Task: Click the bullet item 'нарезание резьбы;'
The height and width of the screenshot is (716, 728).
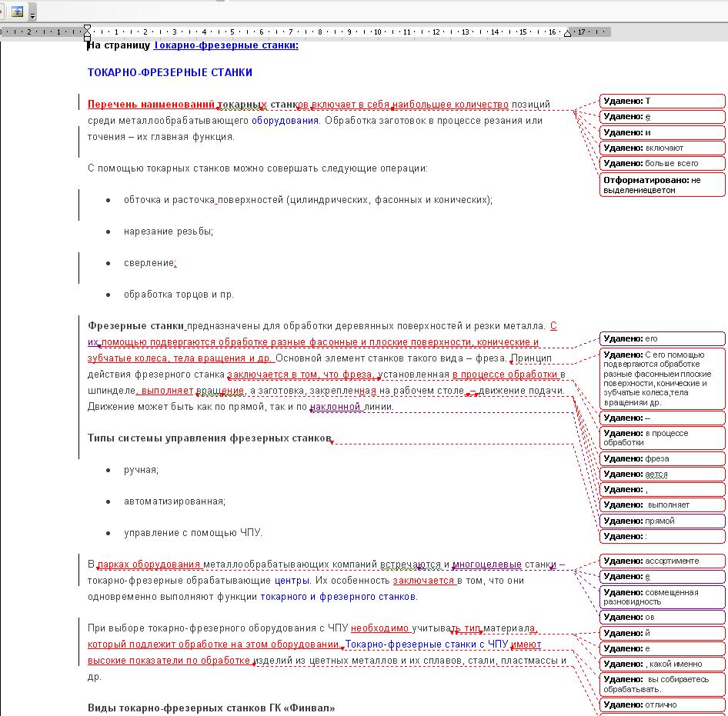Action: point(169,231)
